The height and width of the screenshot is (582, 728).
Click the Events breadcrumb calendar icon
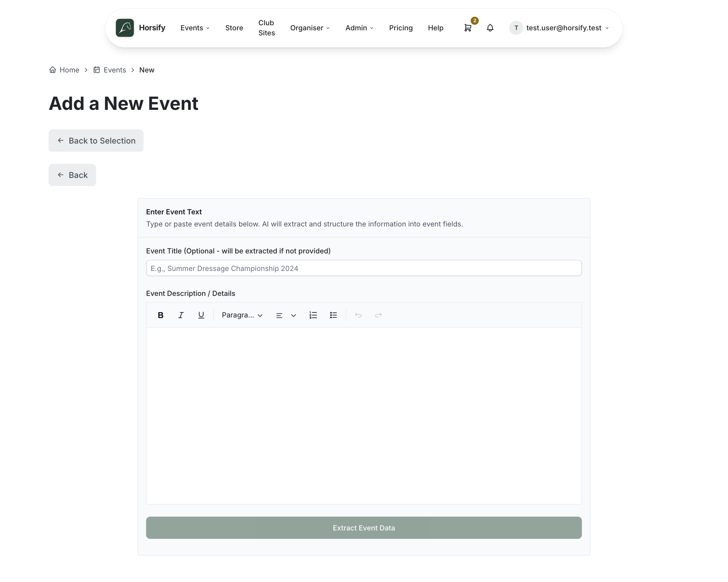(97, 70)
